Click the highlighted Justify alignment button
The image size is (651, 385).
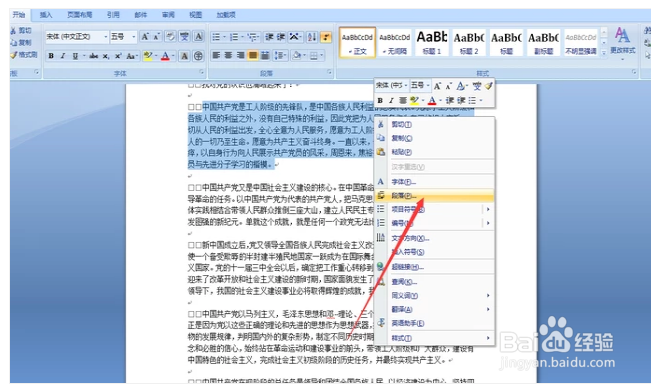point(252,55)
